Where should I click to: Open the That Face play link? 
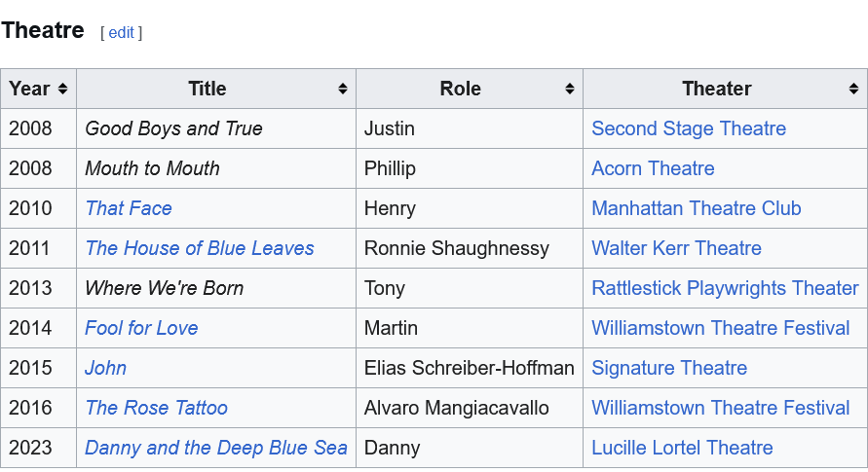pos(129,208)
